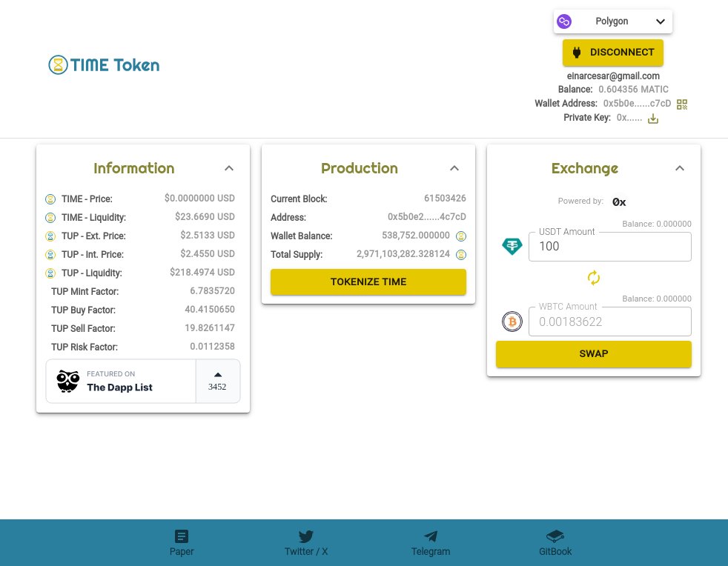
Task: Click Current Block value 61503426
Action: pyautogui.click(x=445, y=198)
